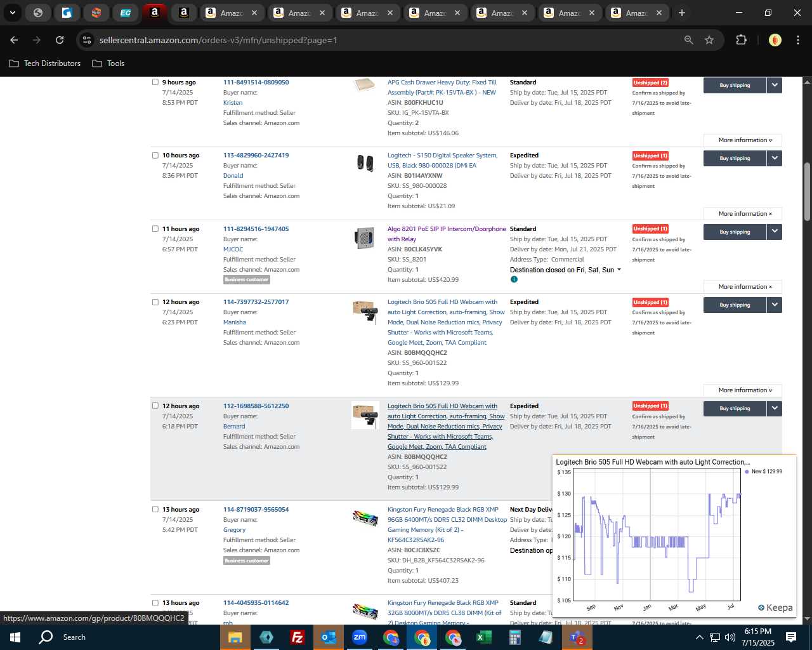
Task: Open the zoom magnifier in address bar
Action: pyautogui.click(x=689, y=40)
